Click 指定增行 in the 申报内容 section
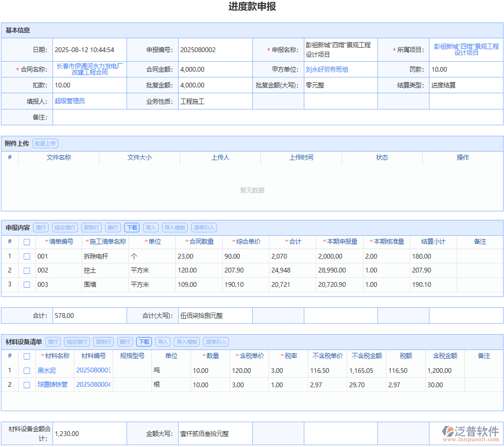The width and height of the screenshot is (504, 447). 64,227
